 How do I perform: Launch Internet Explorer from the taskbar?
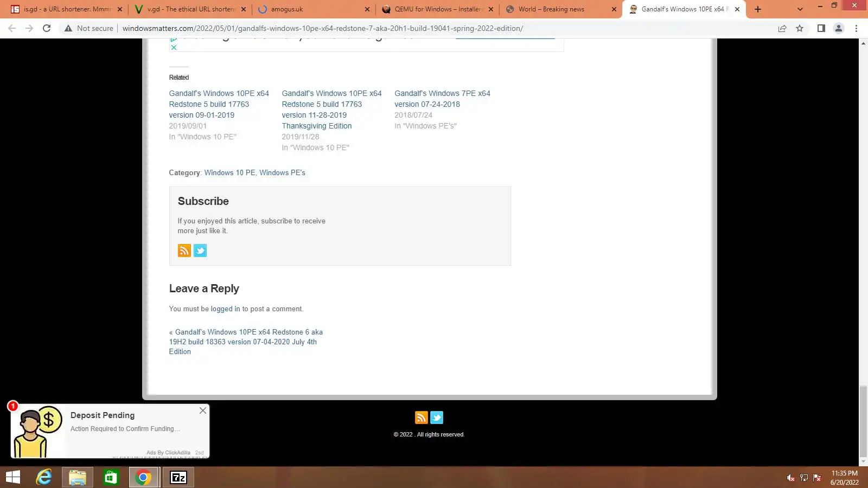(44, 477)
